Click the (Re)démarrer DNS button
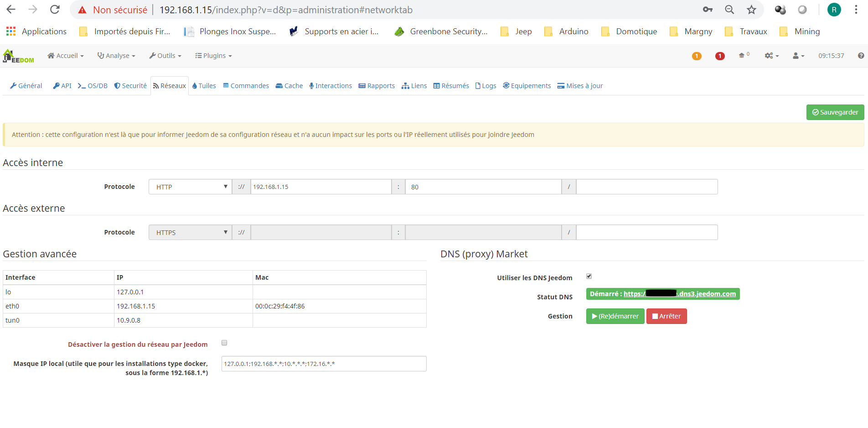 (615, 316)
